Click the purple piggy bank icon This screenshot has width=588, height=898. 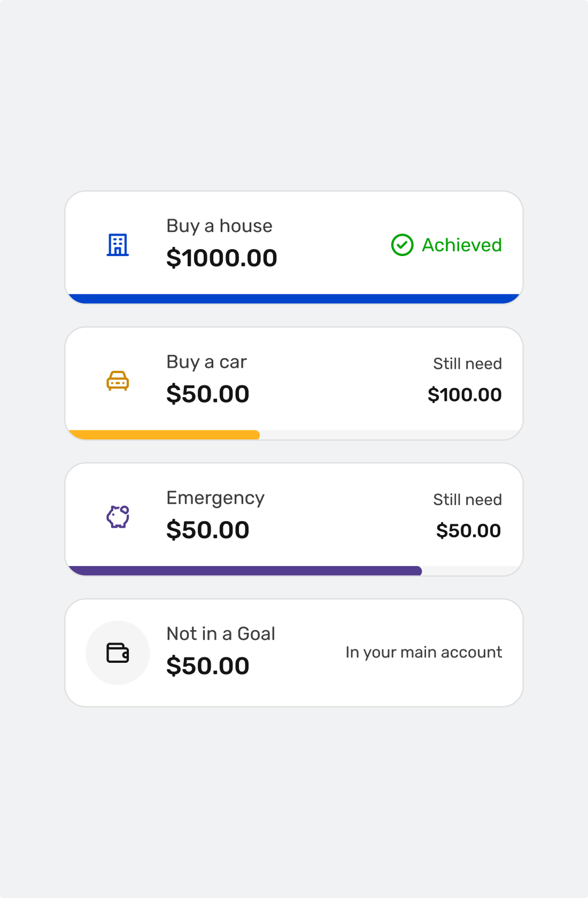[x=118, y=516]
